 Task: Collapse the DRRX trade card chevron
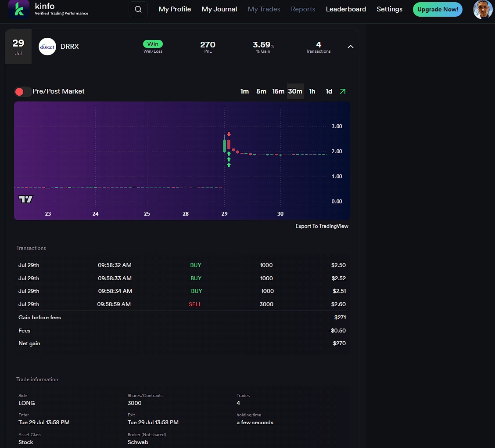point(350,47)
